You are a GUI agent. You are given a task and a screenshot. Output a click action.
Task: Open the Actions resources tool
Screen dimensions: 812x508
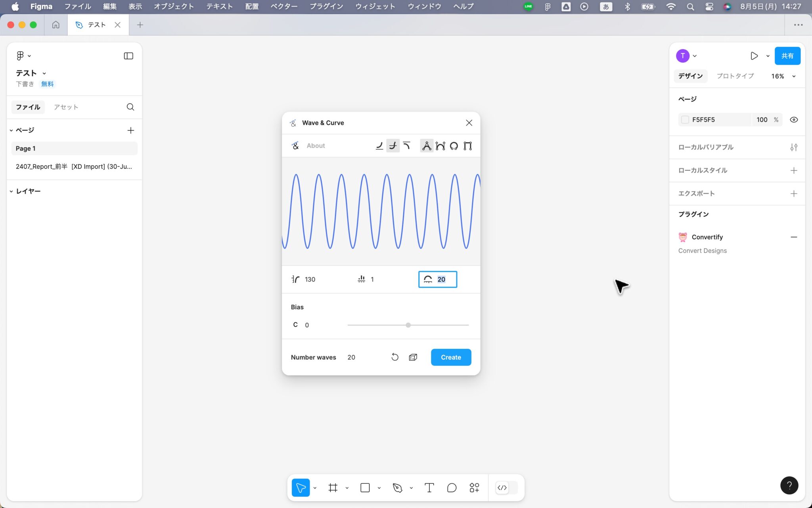pos(474,488)
